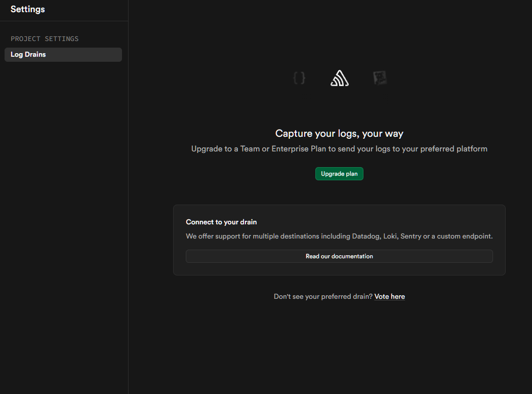Click the curly braces custom endpoint icon
Image resolution: width=532 pixels, height=394 pixels.
pos(299,78)
